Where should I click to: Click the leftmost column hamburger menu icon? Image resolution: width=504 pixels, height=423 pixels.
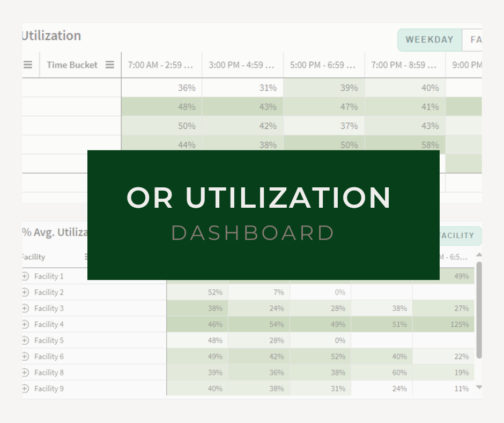(x=28, y=65)
